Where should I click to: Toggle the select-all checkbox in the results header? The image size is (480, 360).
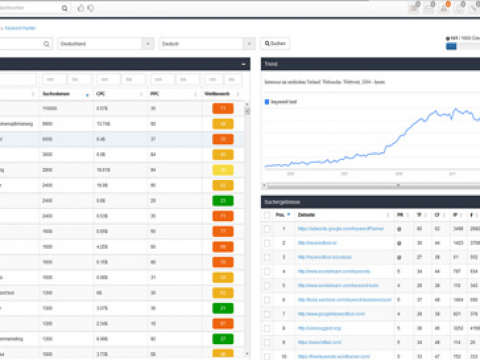point(267,215)
